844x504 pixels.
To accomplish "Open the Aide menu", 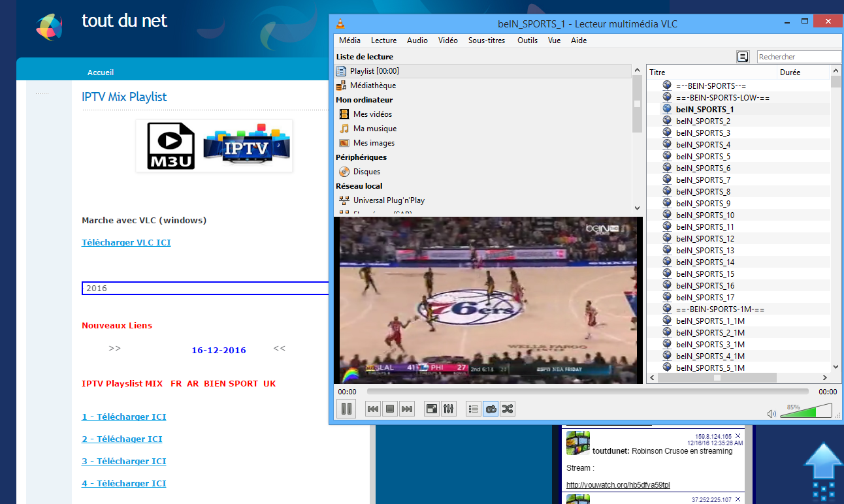I will (x=579, y=40).
